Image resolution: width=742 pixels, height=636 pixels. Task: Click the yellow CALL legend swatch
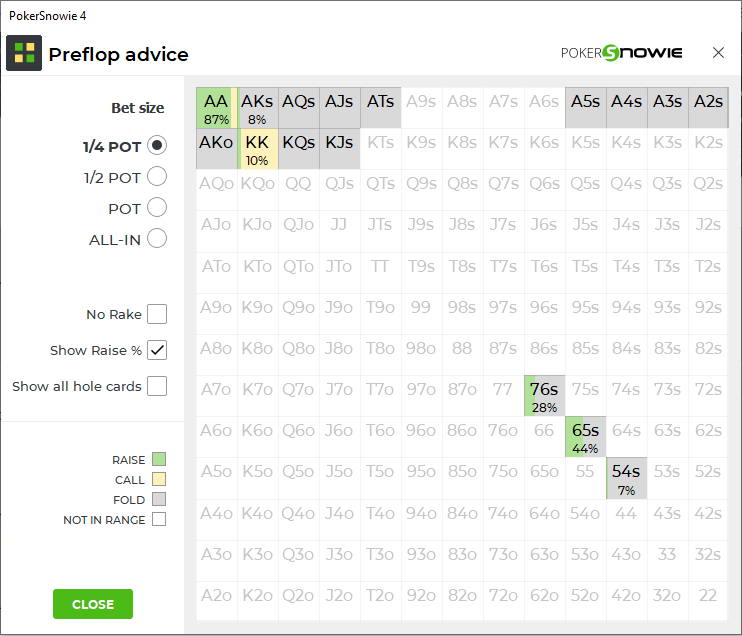click(x=158, y=480)
